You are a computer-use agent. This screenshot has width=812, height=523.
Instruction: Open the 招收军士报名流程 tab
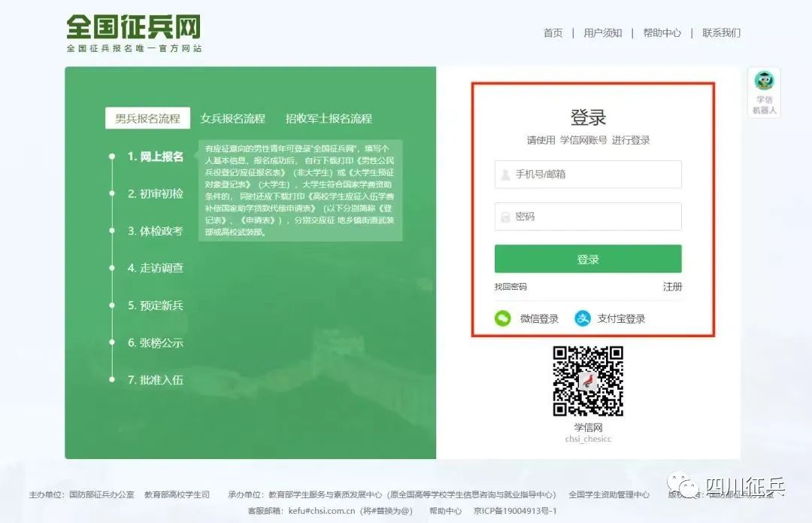point(329,118)
